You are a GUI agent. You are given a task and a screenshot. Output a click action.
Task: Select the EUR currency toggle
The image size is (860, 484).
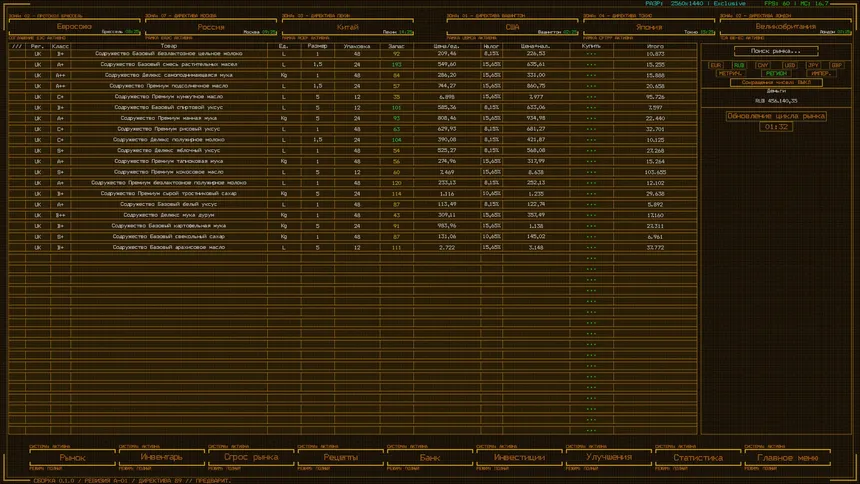pyautogui.click(x=715, y=65)
